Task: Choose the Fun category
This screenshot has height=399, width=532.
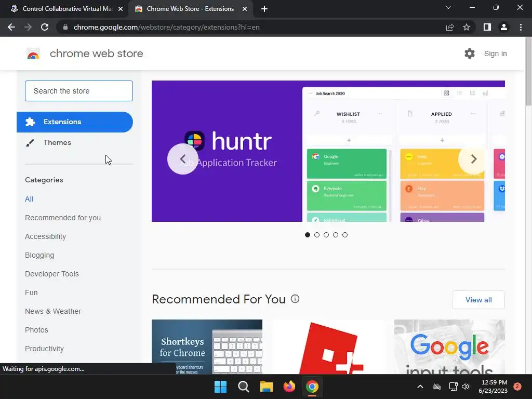Action: point(31,292)
